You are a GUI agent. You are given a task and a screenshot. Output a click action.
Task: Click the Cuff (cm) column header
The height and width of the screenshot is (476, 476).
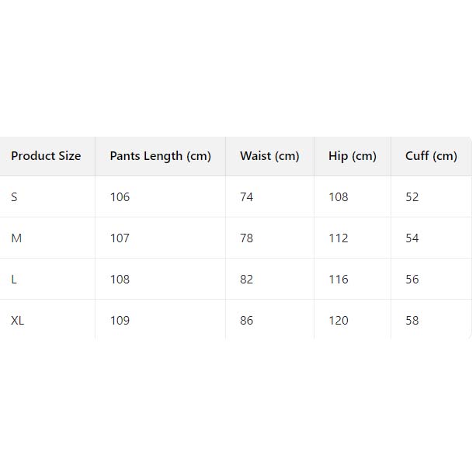point(431,156)
